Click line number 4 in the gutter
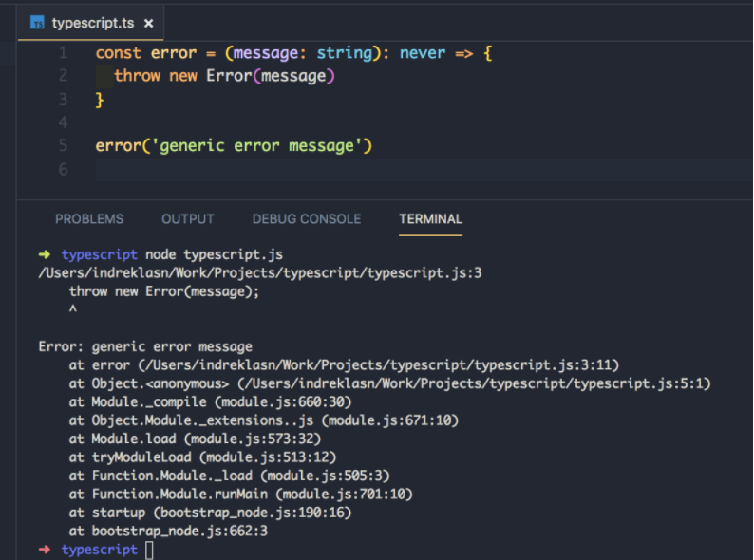This screenshot has width=754, height=560. pyautogui.click(x=63, y=122)
